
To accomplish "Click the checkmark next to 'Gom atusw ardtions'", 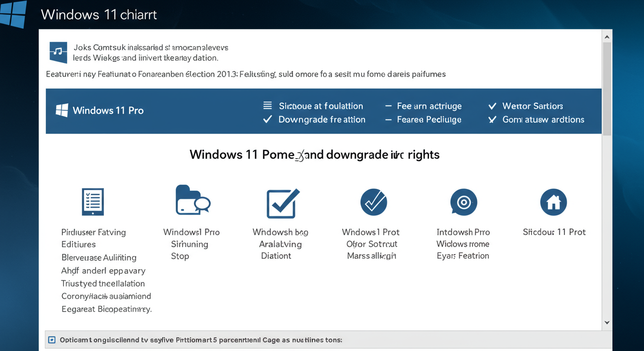I will pyautogui.click(x=492, y=120).
